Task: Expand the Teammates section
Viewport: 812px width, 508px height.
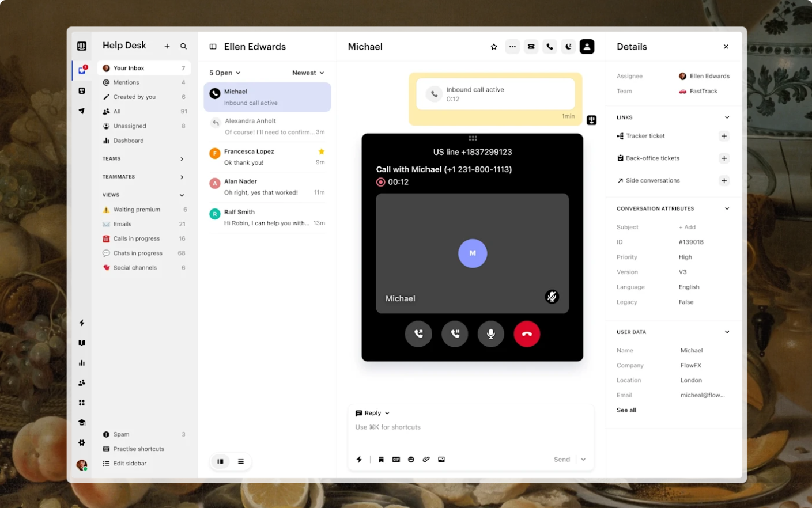Action: pyautogui.click(x=182, y=177)
